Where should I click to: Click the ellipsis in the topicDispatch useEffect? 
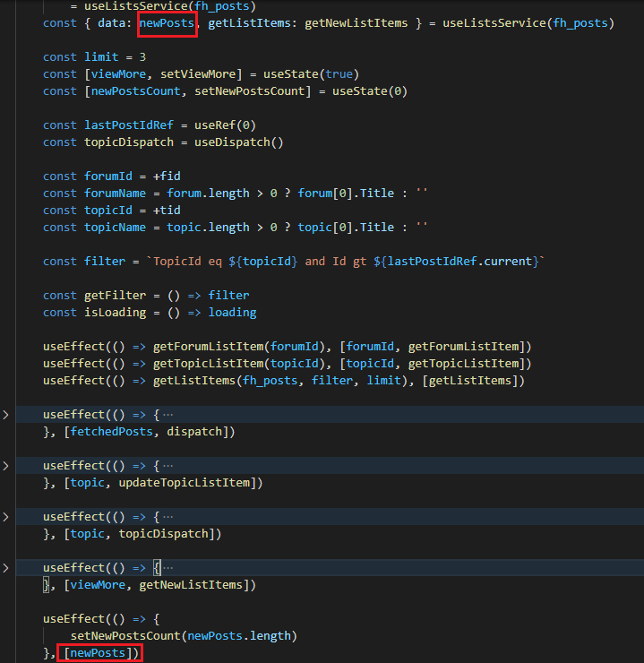pyautogui.click(x=167, y=517)
